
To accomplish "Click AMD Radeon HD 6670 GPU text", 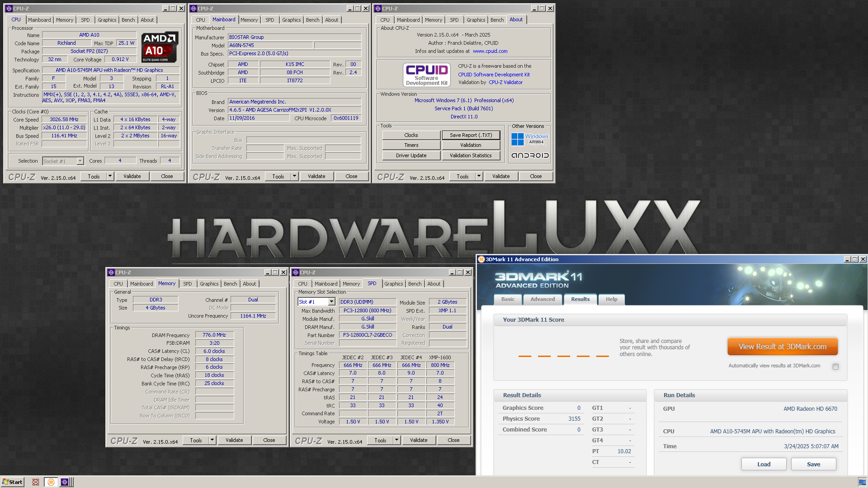I will (810, 409).
